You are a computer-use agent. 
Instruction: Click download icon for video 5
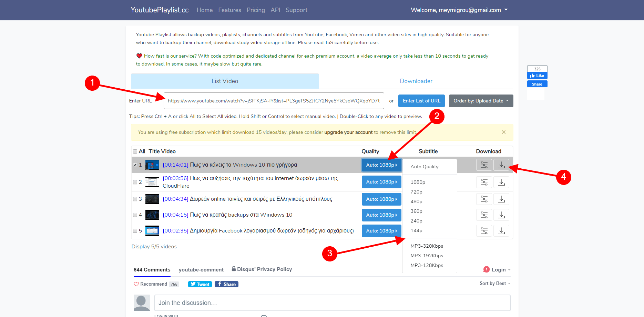click(501, 231)
